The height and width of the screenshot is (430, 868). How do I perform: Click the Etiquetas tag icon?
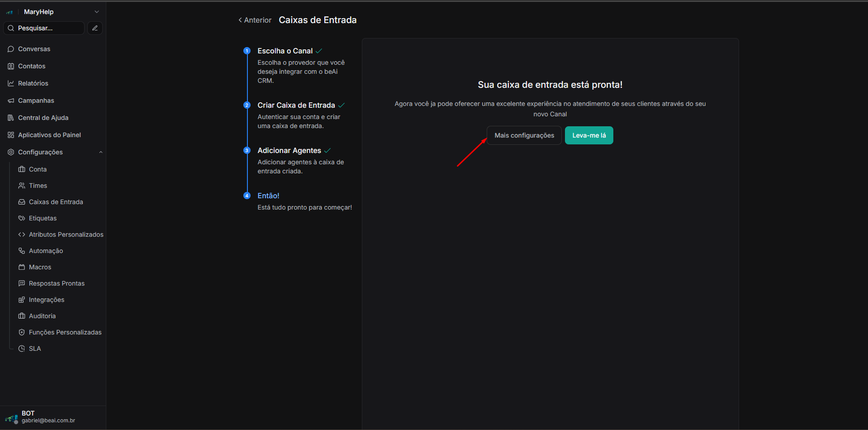click(22, 218)
